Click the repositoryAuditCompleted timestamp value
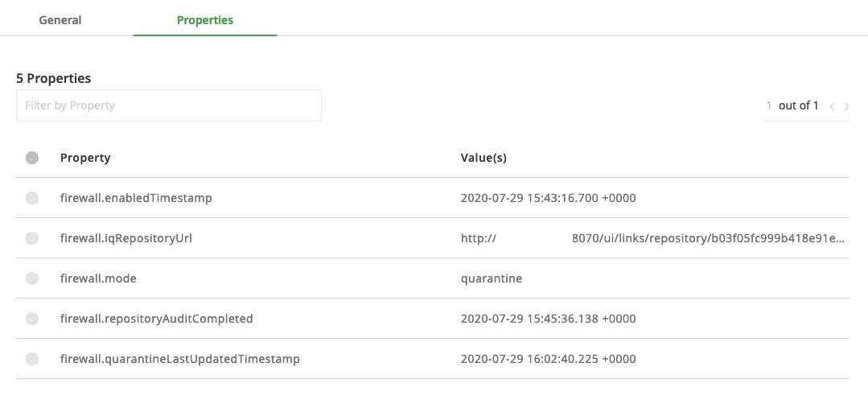 click(x=548, y=318)
